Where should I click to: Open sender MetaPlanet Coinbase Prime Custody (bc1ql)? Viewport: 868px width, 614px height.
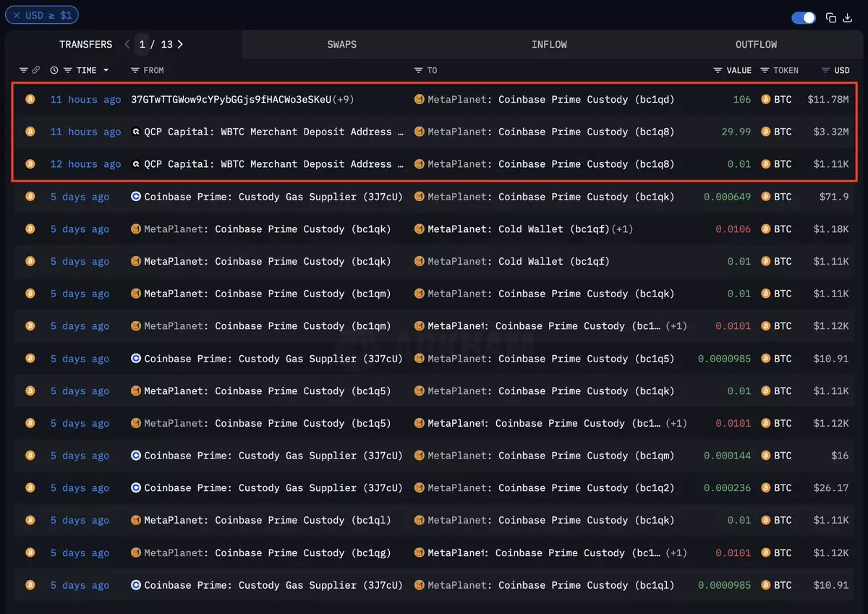pyautogui.click(x=268, y=520)
